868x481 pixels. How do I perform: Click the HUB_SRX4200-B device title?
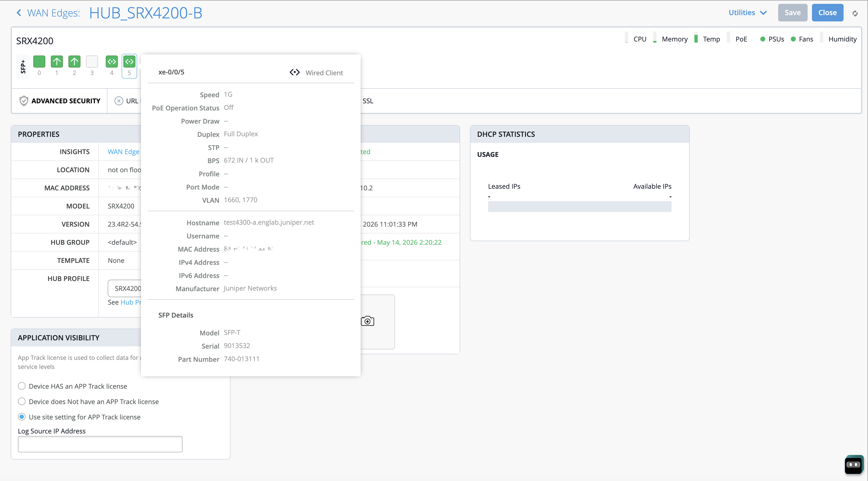pyautogui.click(x=146, y=13)
